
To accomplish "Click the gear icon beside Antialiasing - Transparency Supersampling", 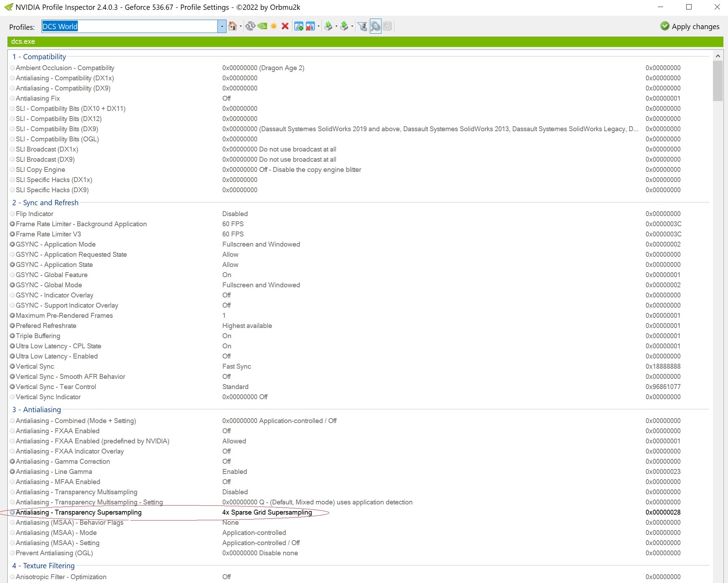I will coord(12,512).
